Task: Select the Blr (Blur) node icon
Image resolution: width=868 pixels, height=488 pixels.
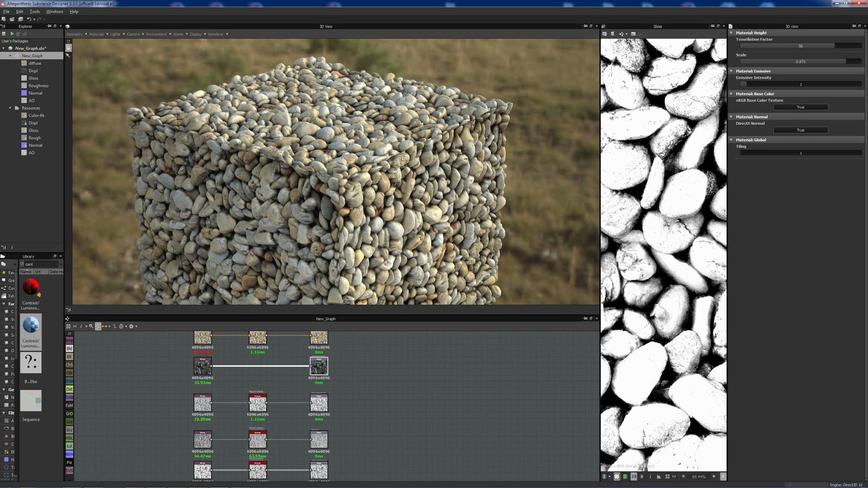Action: (x=69, y=356)
